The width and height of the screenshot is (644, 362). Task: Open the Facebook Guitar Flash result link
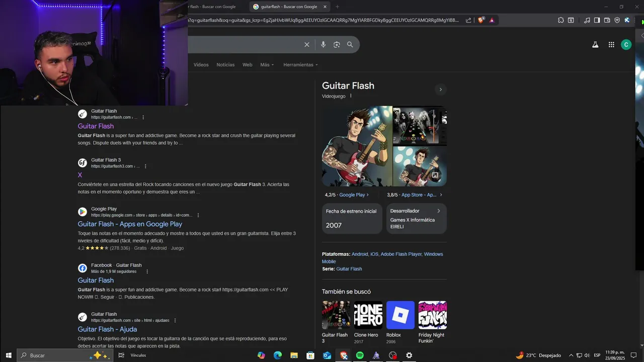click(96, 281)
